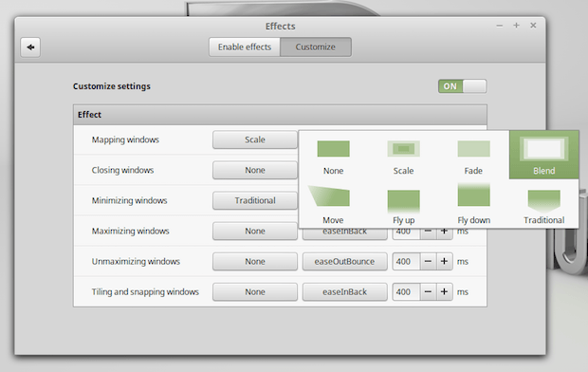Viewport: 588px width, 372px height.
Task: Click the Effect column header
Action: (280, 115)
